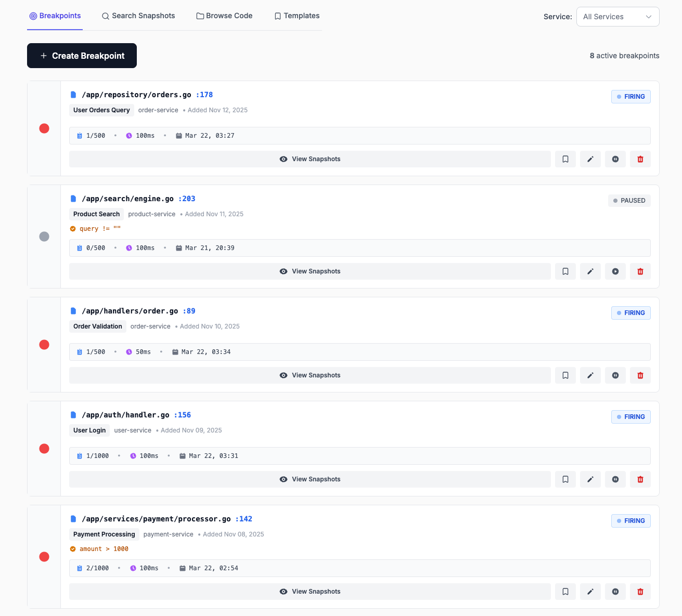The image size is (682, 616).
Task: Edit the Product Search breakpoint with pencil icon
Action: click(x=590, y=271)
